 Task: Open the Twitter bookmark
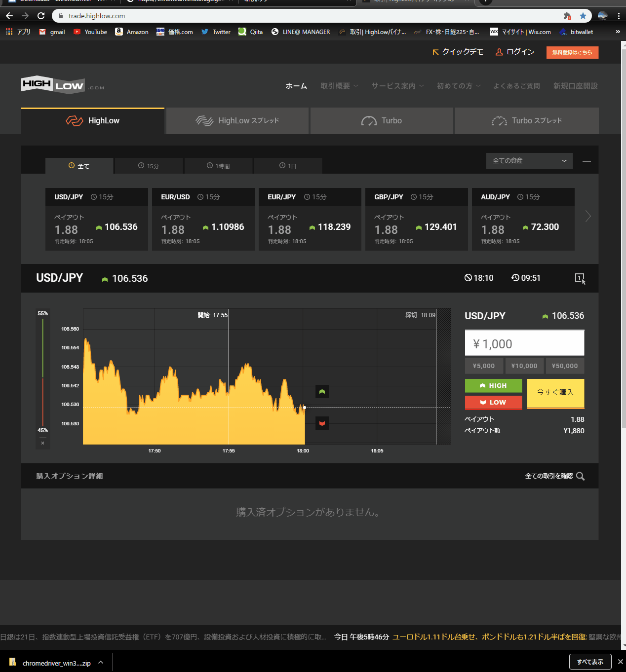pos(216,32)
